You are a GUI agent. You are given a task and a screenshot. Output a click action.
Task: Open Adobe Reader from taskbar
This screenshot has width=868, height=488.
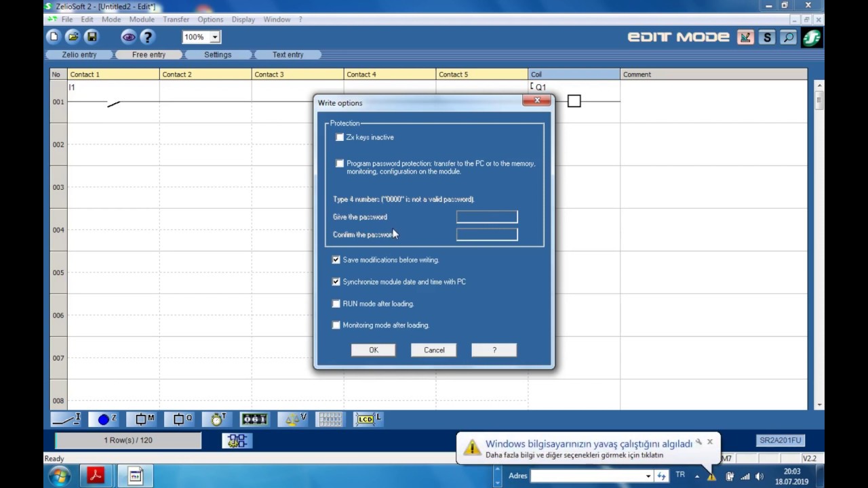(95, 476)
